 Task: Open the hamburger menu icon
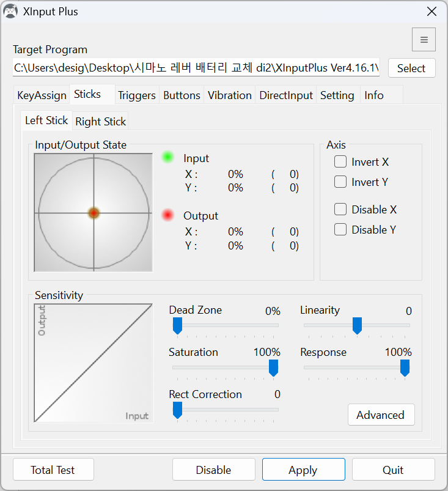(424, 40)
